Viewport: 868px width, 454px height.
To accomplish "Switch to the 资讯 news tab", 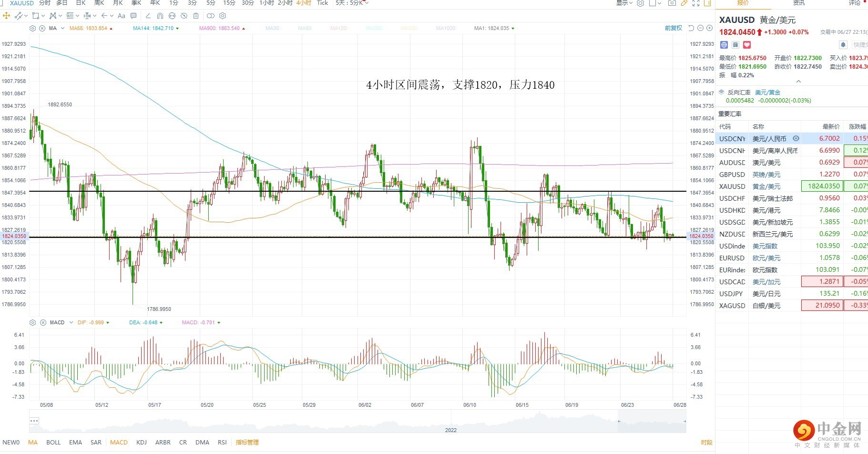I will [798, 3].
